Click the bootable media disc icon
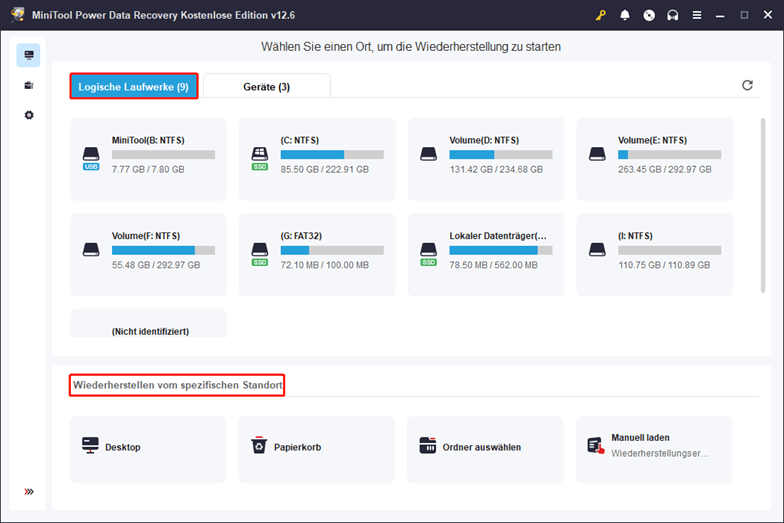Image resolution: width=784 pixels, height=523 pixels. [649, 15]
